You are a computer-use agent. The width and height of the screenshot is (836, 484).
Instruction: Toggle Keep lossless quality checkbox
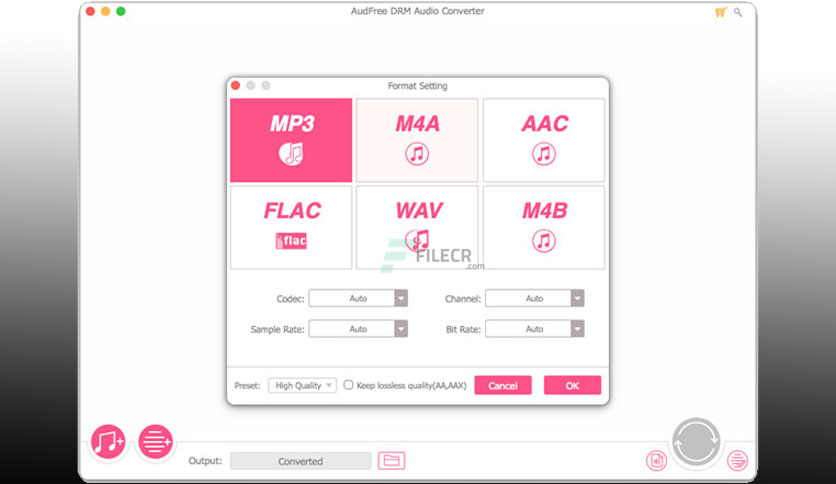tap(348, 385)
